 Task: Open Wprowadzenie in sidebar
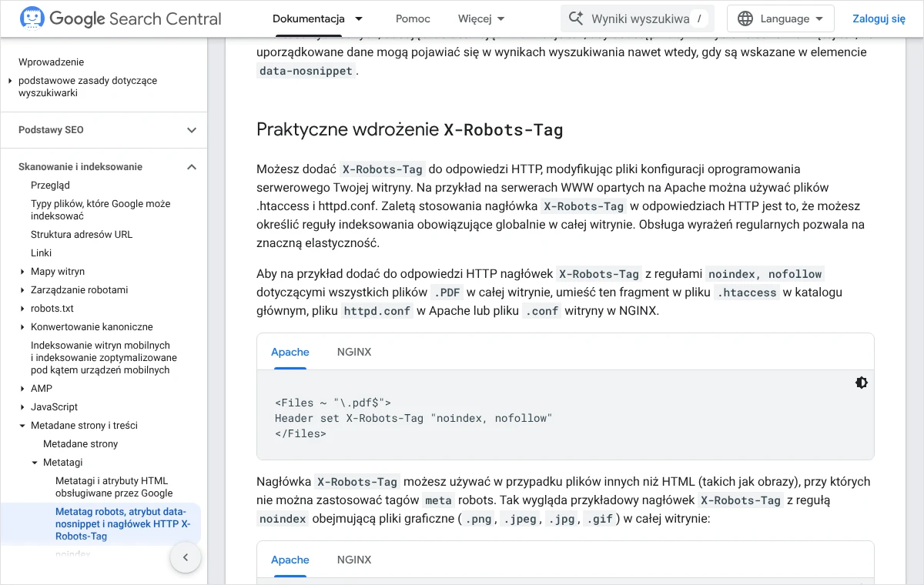tap(51, 62)
